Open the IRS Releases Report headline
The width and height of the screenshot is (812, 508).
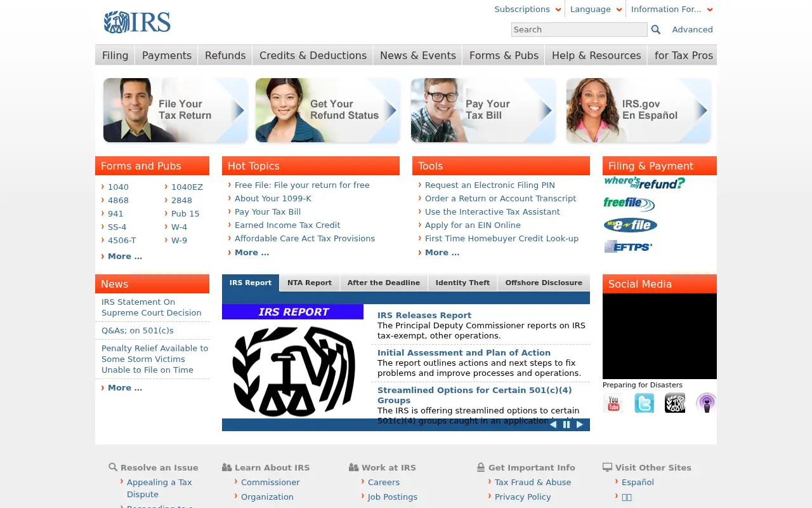click(424, 315)
